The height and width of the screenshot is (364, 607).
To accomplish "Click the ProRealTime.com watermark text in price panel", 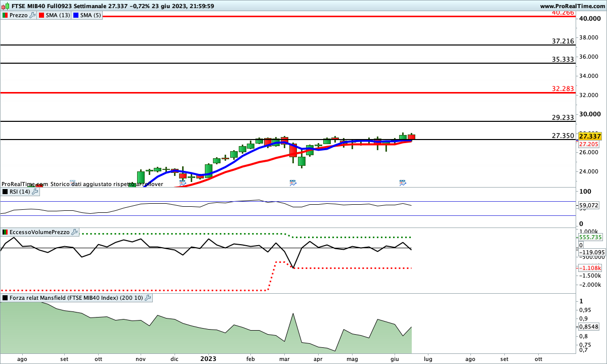I will tap(25, 184).
